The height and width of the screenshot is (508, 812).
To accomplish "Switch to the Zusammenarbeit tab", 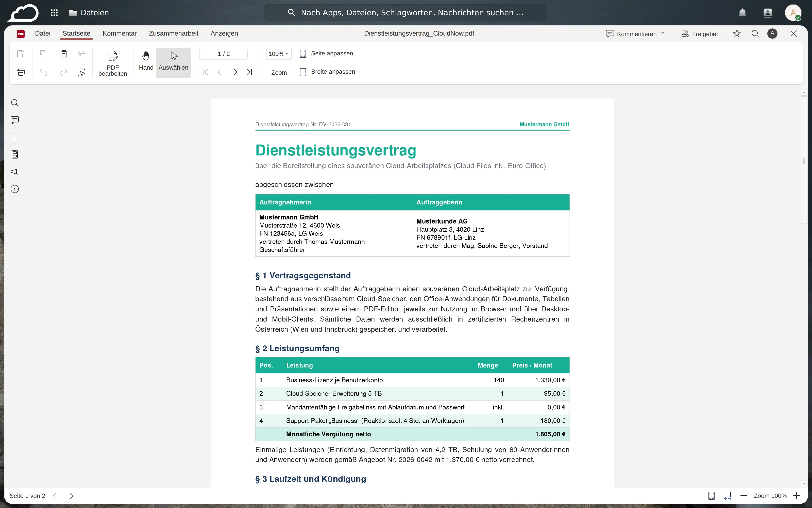I will [x=174, y=33].
